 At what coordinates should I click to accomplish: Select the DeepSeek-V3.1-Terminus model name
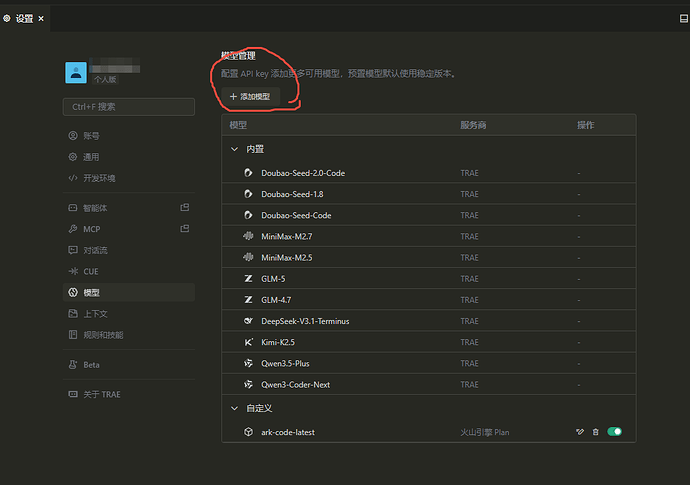(x=305, y=321)
